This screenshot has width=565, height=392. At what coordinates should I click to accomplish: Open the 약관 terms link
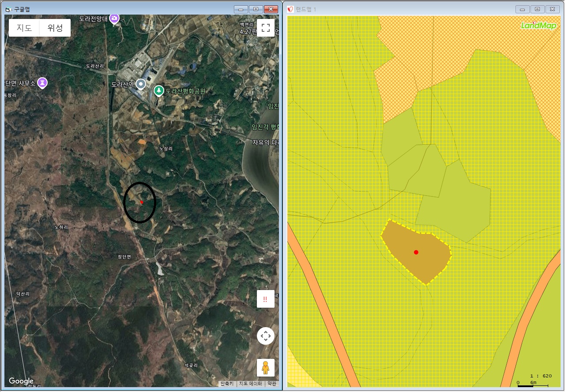point(272,384)
